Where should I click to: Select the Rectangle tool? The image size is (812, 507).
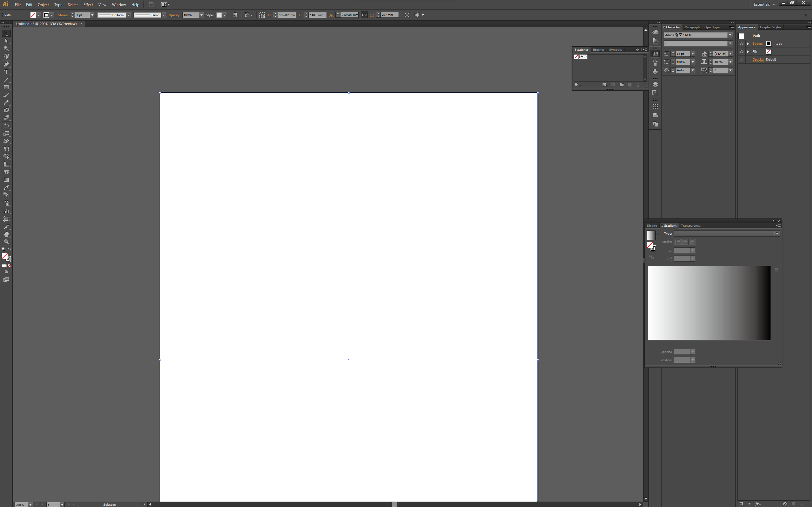(6, 87)
